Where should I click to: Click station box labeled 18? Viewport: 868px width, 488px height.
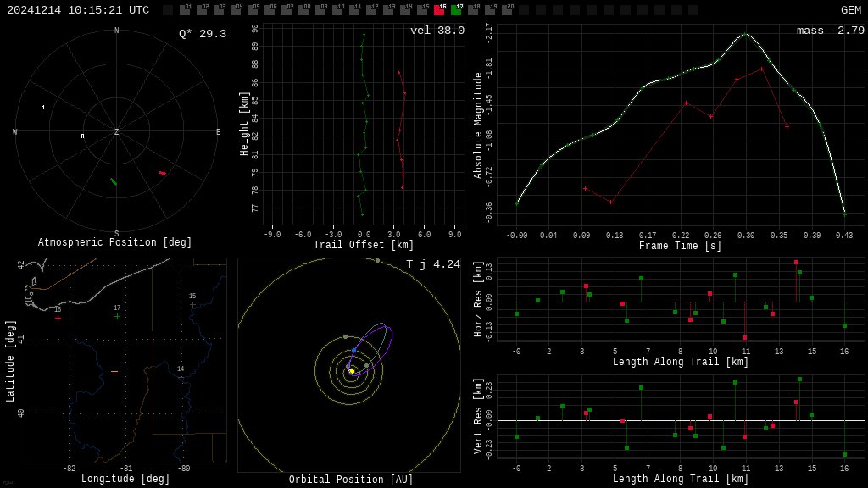(473, 10)
